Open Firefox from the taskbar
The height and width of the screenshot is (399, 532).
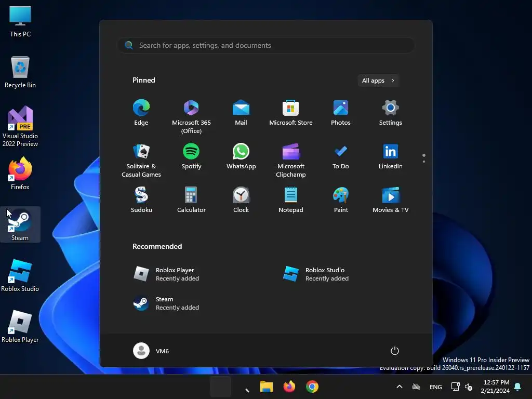(x=289, y=387)
